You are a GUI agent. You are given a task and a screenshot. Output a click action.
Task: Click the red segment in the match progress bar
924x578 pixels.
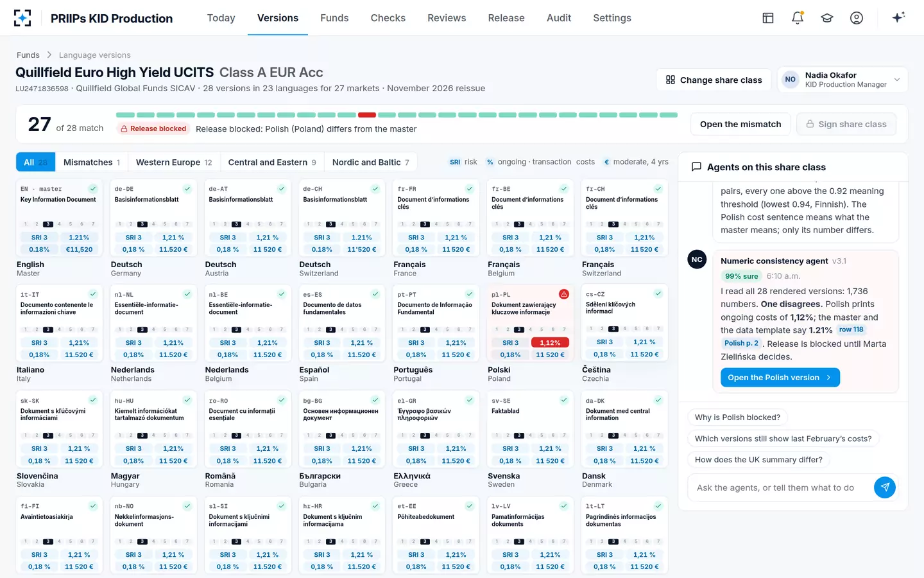pos(367,115)
